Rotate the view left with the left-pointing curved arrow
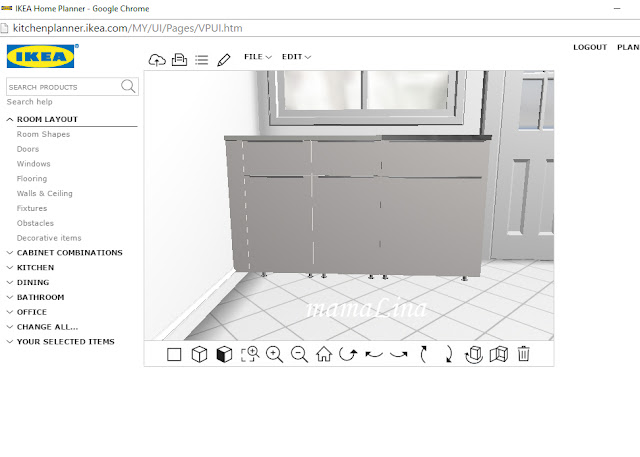640x457 pixels. coord(374,355)
